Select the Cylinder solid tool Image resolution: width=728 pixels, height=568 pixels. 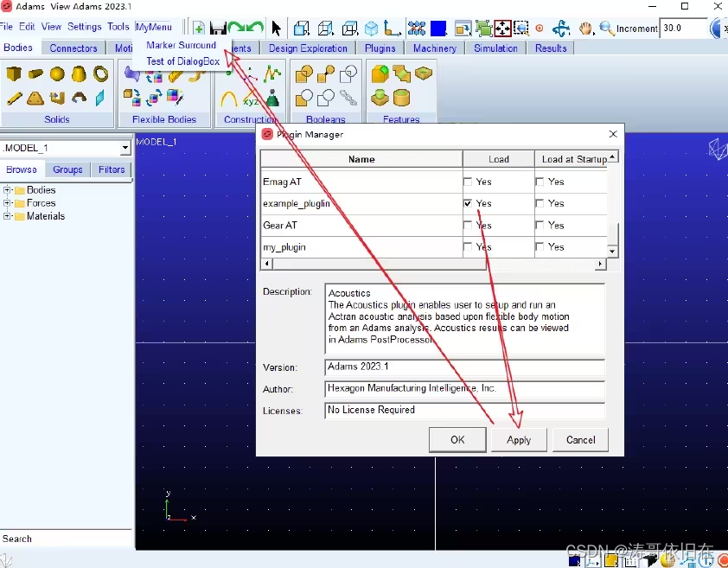click(x=35, y=73)
